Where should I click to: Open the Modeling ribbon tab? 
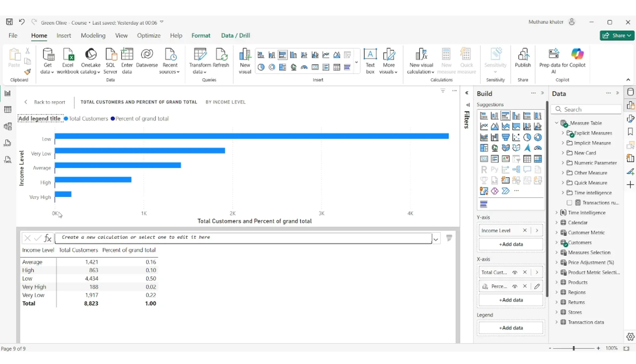93,35
